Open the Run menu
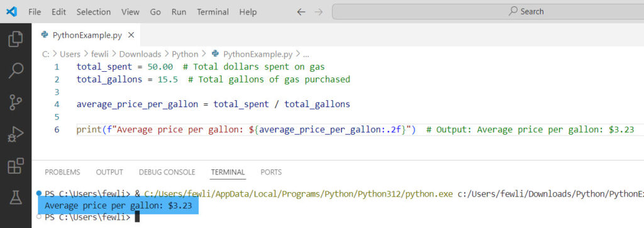 (x=179, y=12)
